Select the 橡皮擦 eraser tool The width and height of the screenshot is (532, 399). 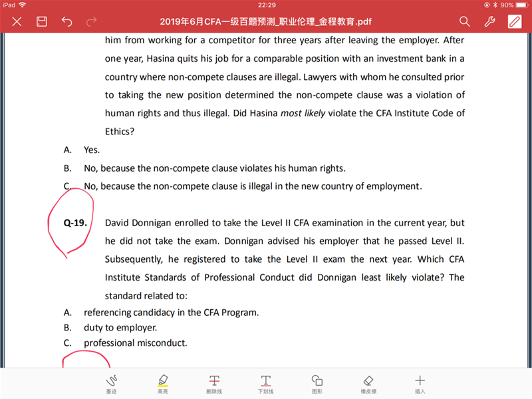368,384
